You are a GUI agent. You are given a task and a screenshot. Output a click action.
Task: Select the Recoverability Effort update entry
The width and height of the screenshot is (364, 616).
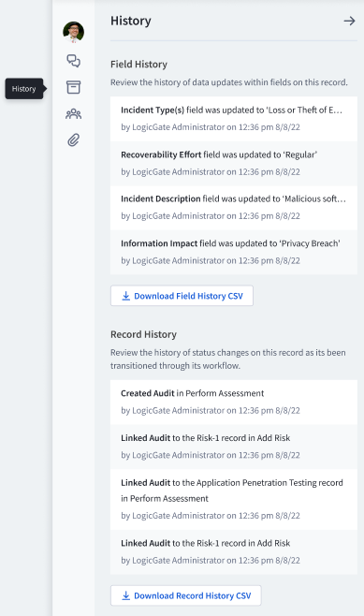click(x=234, y=164)
